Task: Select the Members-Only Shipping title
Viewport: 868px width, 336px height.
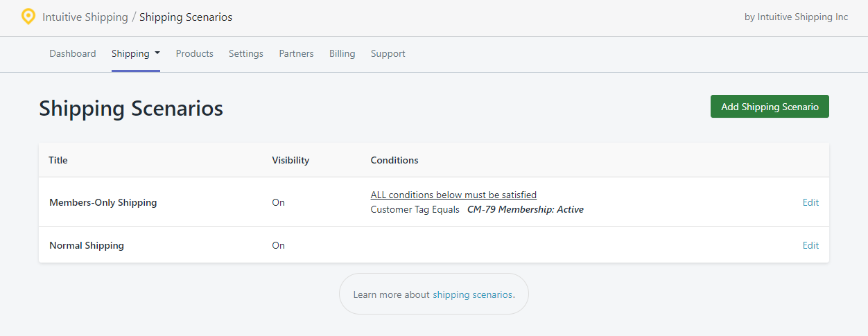Action: pos(103,202)
